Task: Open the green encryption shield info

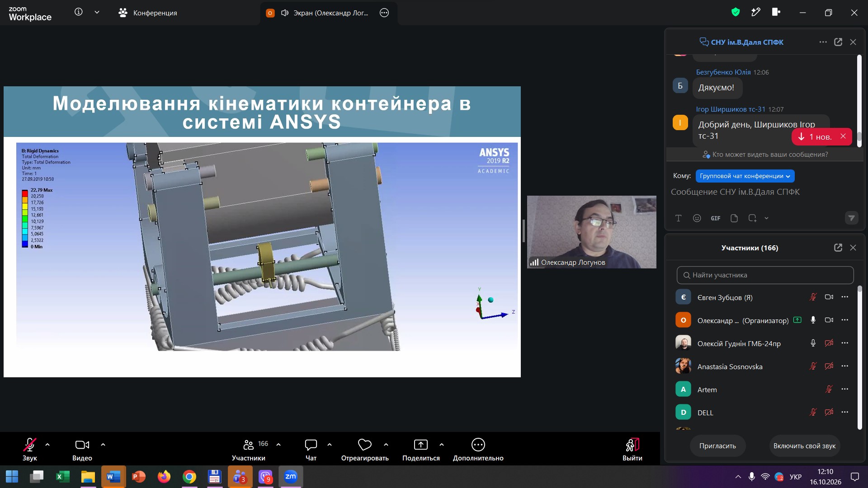Action: coord(735,12)
